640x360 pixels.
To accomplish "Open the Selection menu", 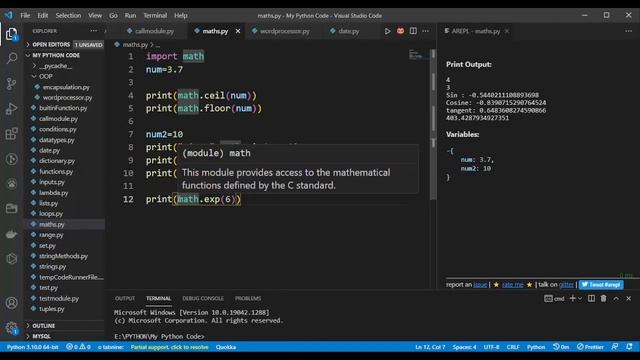I will point(68,16).
